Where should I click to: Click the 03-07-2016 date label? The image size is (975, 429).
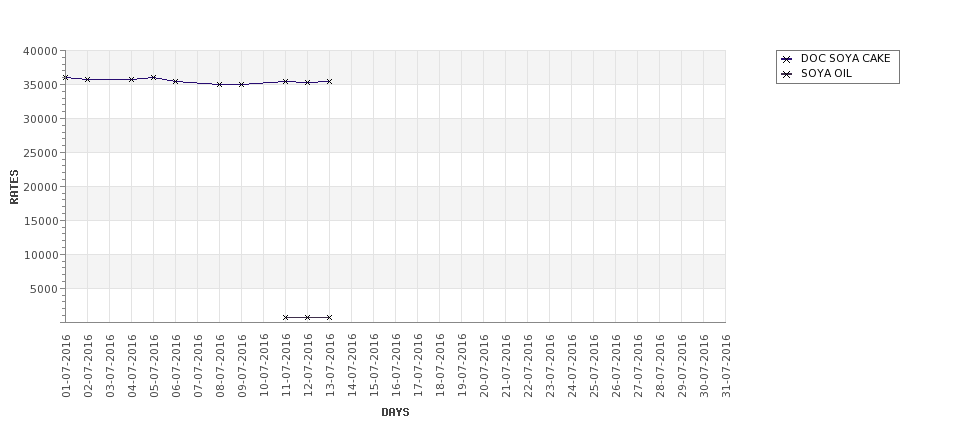pos(110,366)
